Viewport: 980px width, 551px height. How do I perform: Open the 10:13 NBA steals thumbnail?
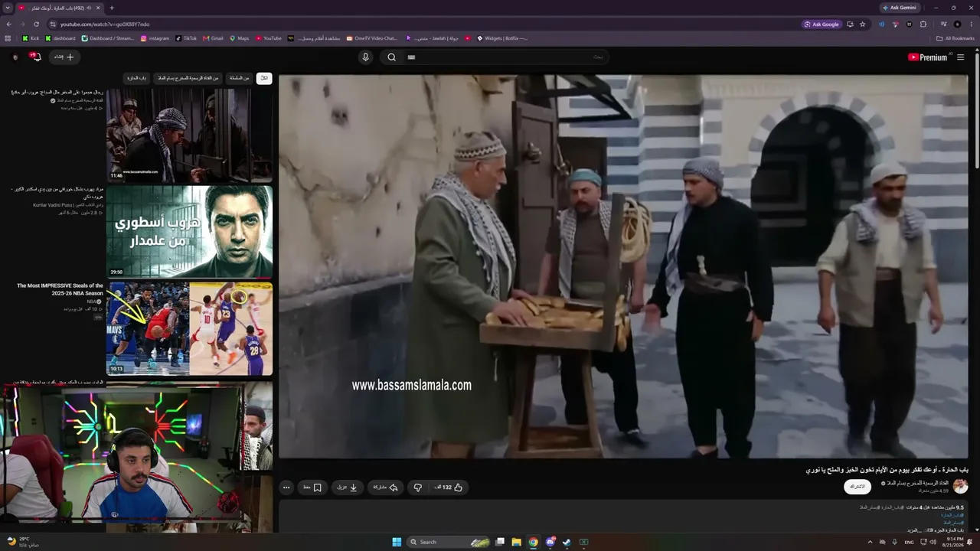point(189,328)
